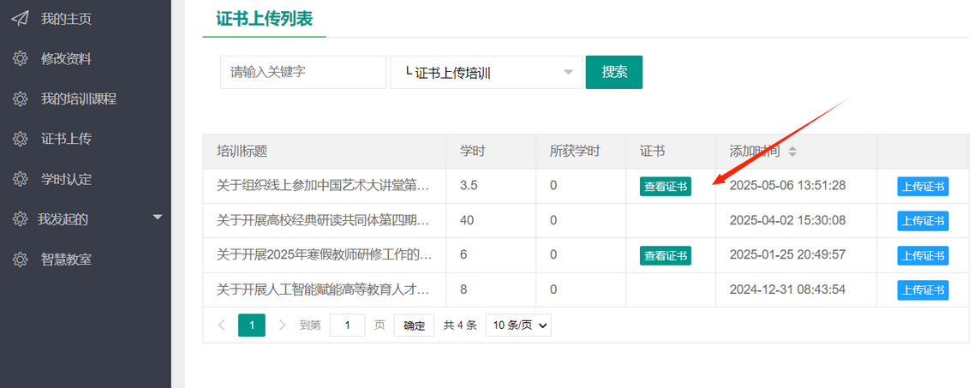Upload certificate for the 40 学时 row
980x388 pixels.
[923, 221]
